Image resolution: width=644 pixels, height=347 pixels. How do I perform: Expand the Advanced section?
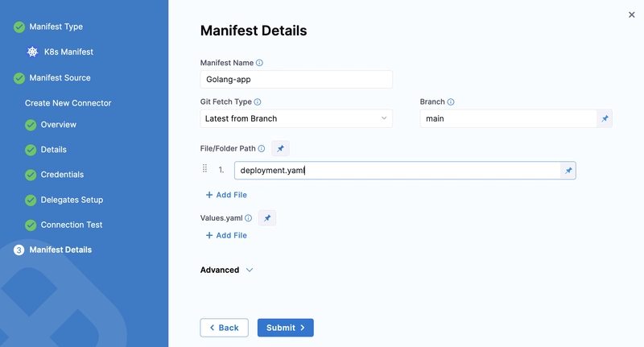(x=227, y=270)
